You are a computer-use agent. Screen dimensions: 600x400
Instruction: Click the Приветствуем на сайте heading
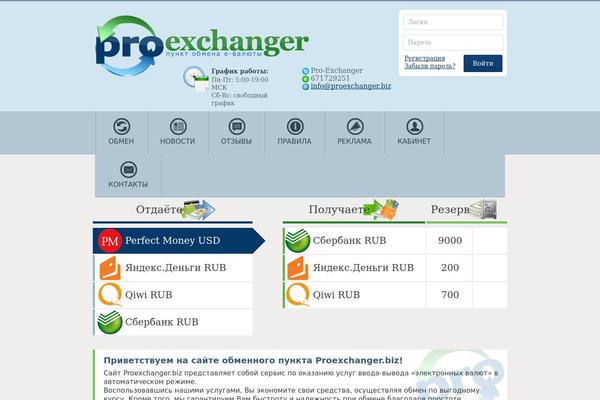click(x=253, y=360)
